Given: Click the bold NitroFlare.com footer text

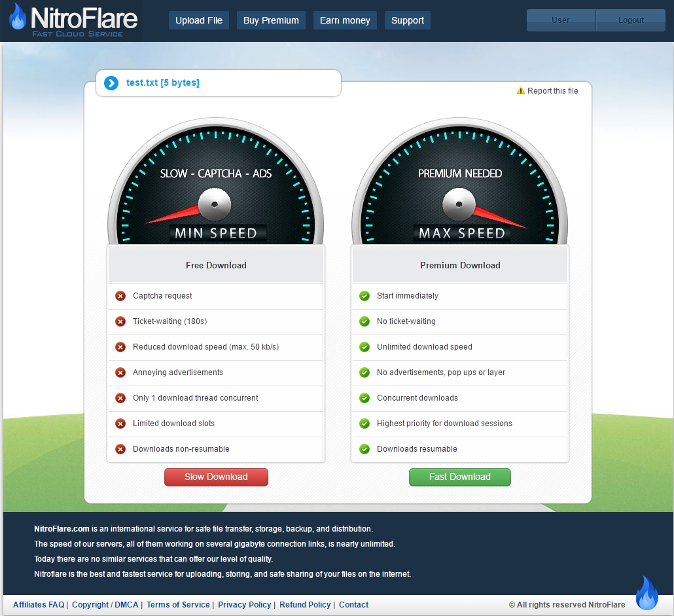Looking at the screenshot, I should click(62, 529).
